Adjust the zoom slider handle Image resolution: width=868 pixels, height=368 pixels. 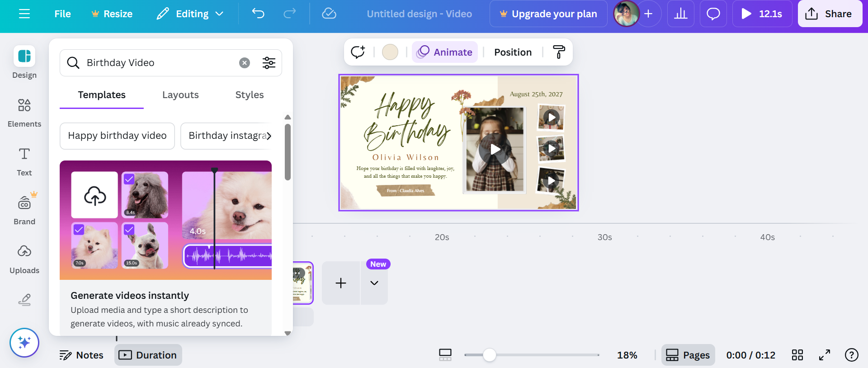(489, 355)
